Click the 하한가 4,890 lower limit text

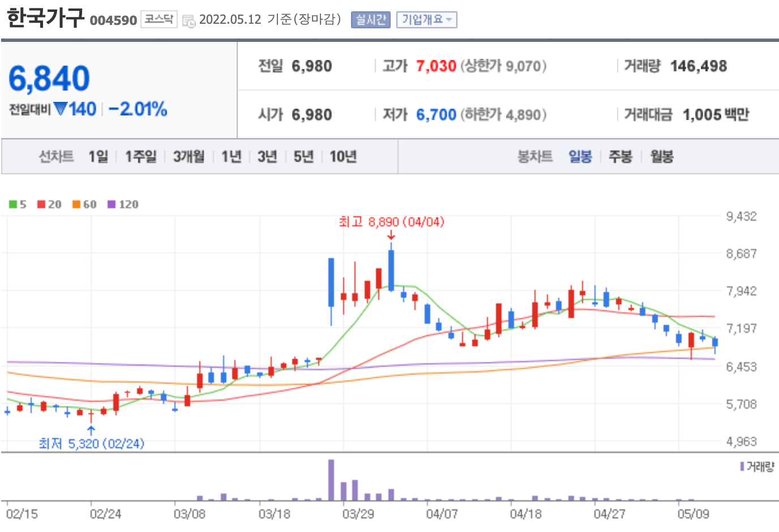[x=503, y=115]
